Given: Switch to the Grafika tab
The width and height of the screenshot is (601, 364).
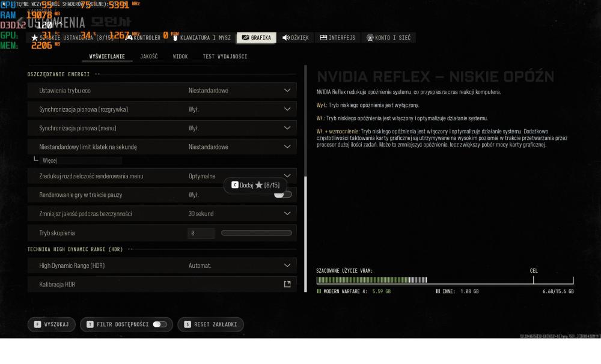Looking at the screenshot, I should [257, 38].
